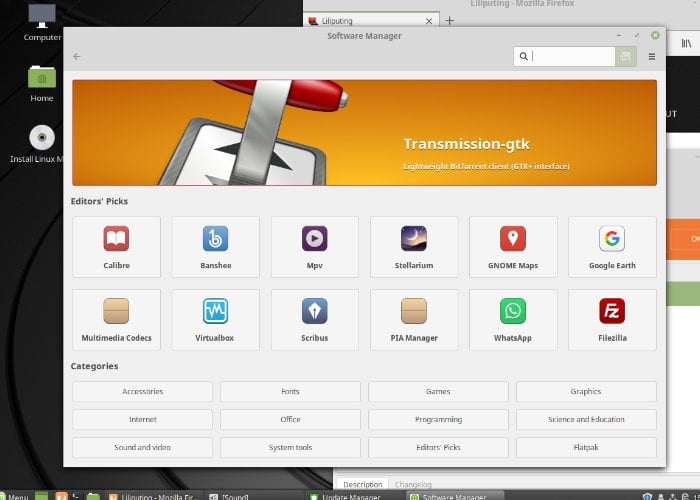
Task: Switch to the Changelog tab in Update Manager
Action: (x=413, y=484)
